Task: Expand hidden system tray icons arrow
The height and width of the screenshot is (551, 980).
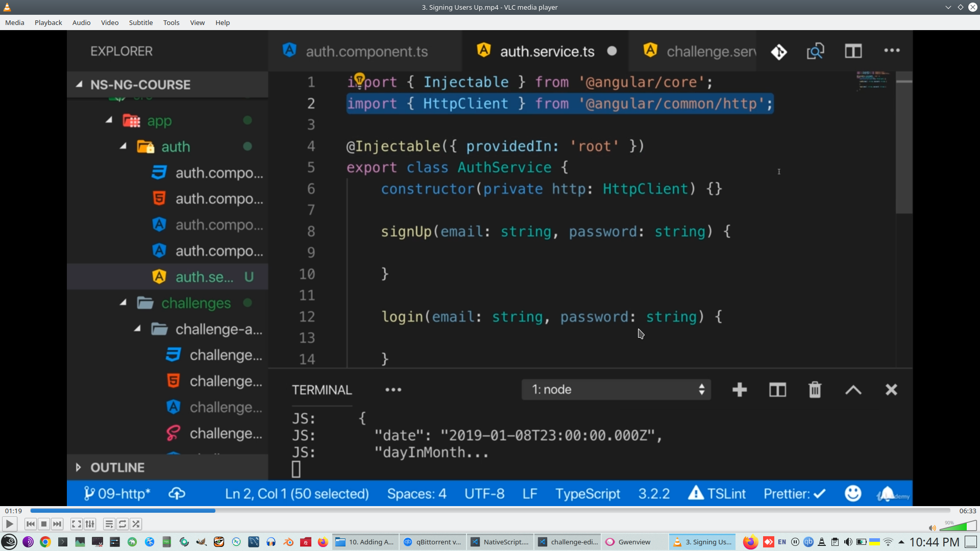Action: point(901,542)
